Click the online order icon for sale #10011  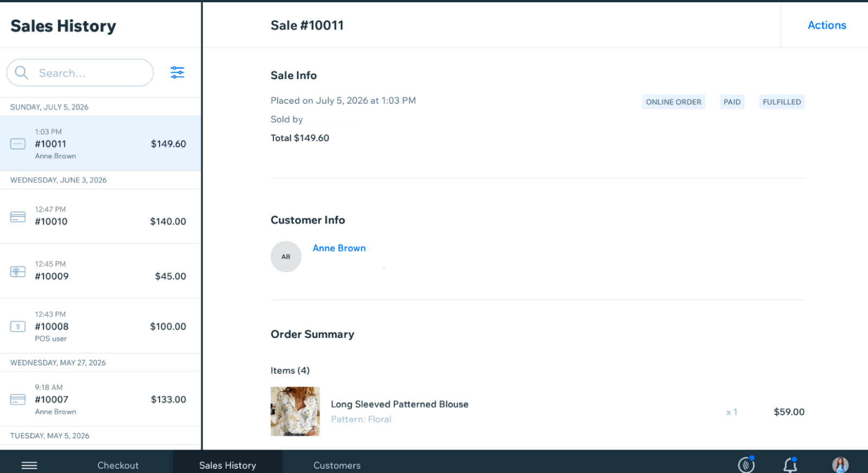tap(18, 144)
